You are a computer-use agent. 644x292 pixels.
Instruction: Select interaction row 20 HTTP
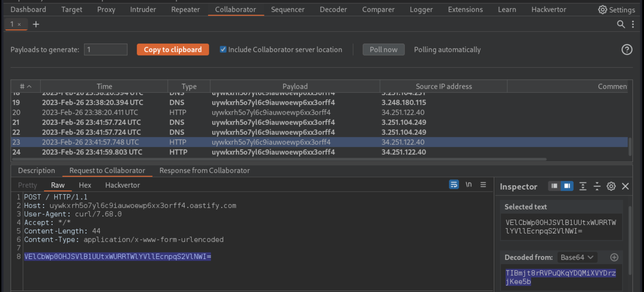pos(319,112)
